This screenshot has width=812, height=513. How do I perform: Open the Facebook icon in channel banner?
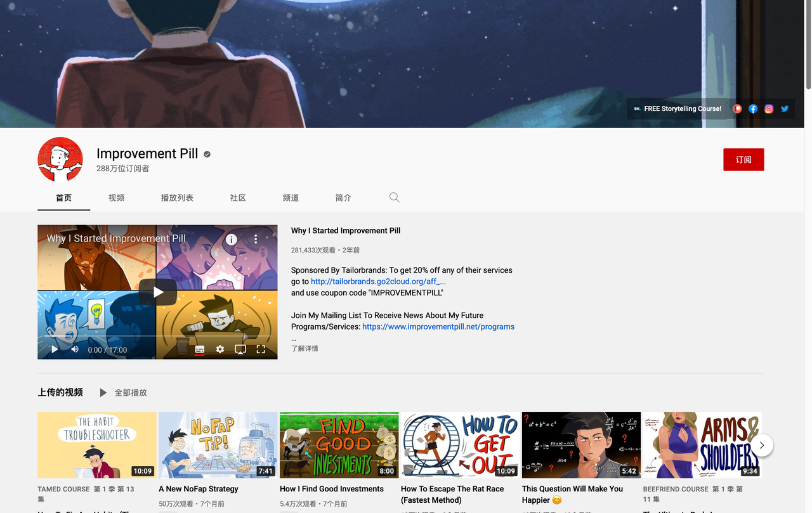pos(753,108)
